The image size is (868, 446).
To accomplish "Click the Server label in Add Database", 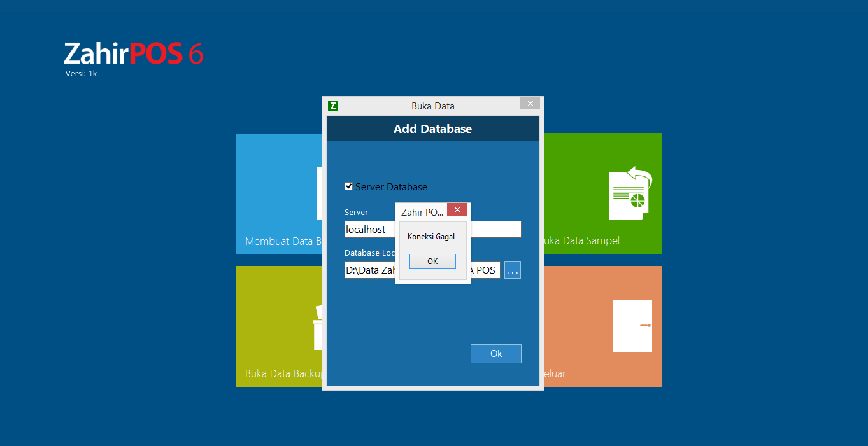I will tap(356, 213).
